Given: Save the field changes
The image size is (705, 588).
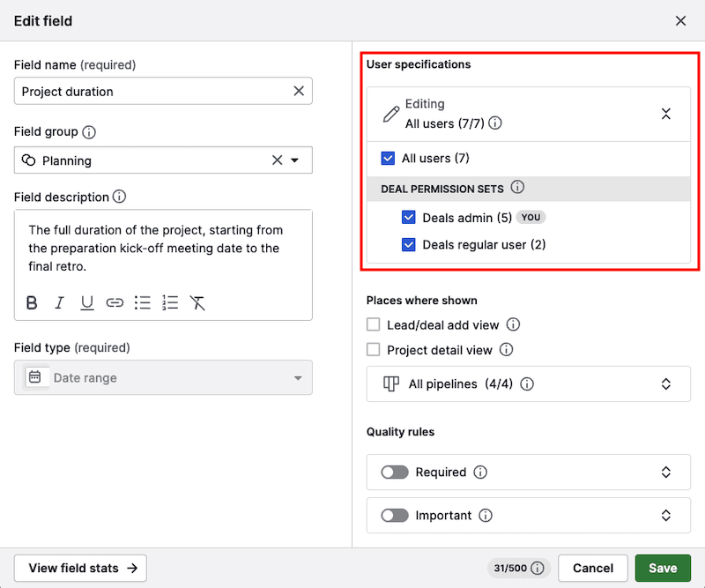Looking at the screenshot, I should click(663, 569).
